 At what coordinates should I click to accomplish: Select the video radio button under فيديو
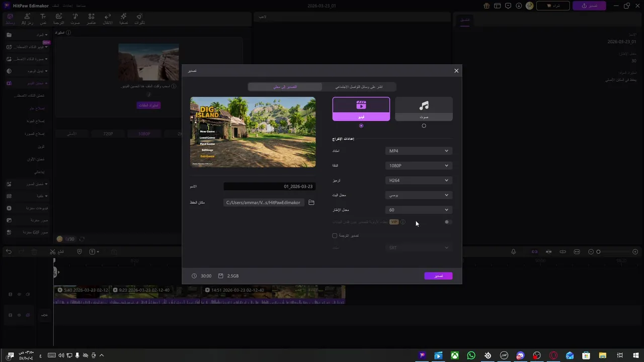(361, 126)
